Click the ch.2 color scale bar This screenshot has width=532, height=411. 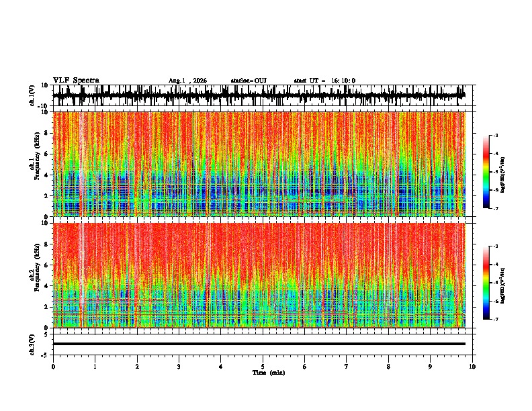tap(486, 283)
